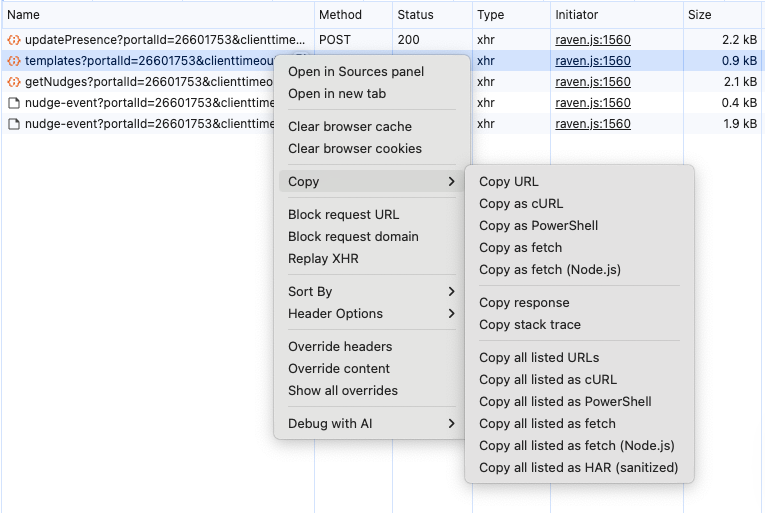765x513 pixels.
Task: Open the Debug with AI submenu
Action: (x=370, y=424)
